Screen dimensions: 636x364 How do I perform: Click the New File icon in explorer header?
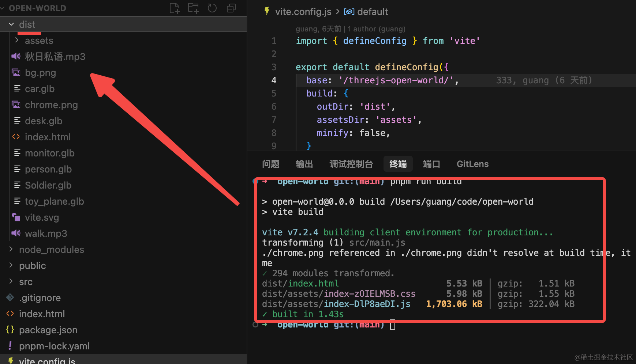(175, 8)
